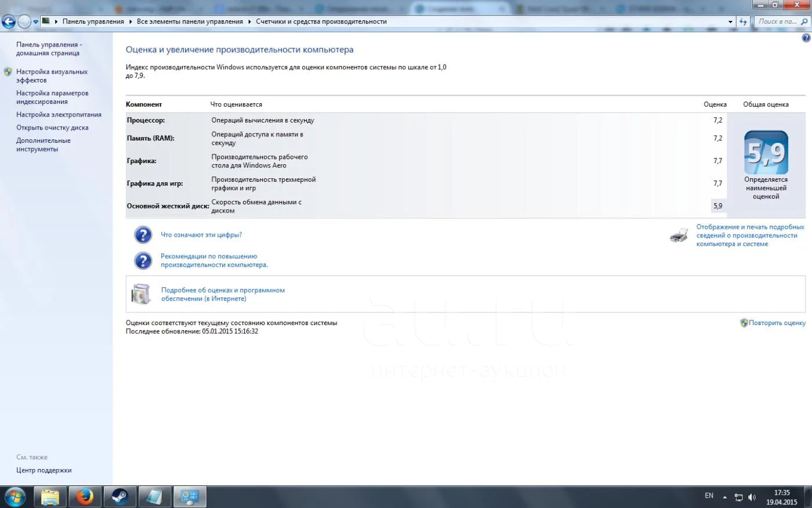The height and width of the screenshot is (508, 812).
Task: Click the shield icon beside Настройка визуальных эффектов
Action: tap(8, 72)
